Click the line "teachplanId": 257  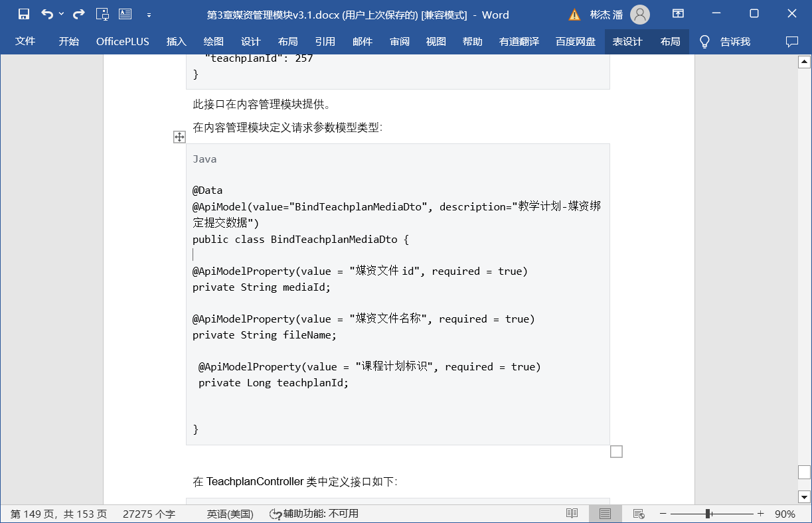(259, 58)
